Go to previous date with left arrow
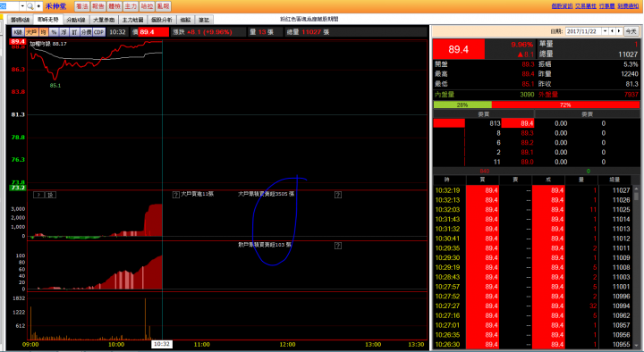 (613, 31)
